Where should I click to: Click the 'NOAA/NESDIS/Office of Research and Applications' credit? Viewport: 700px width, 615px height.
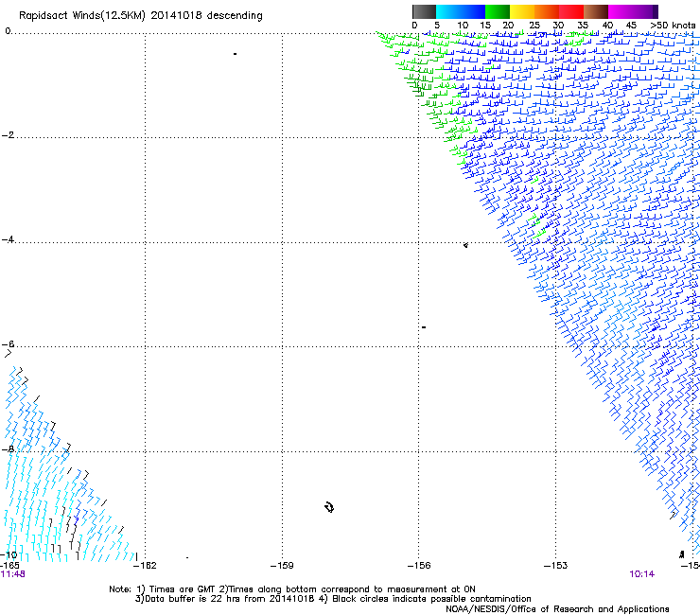tap(557, 609)
